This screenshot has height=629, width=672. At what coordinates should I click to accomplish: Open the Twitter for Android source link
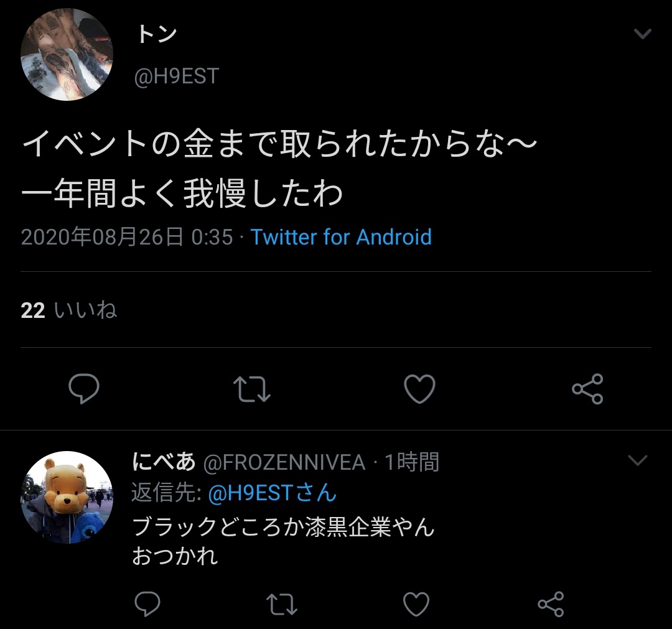pos(341,237)
